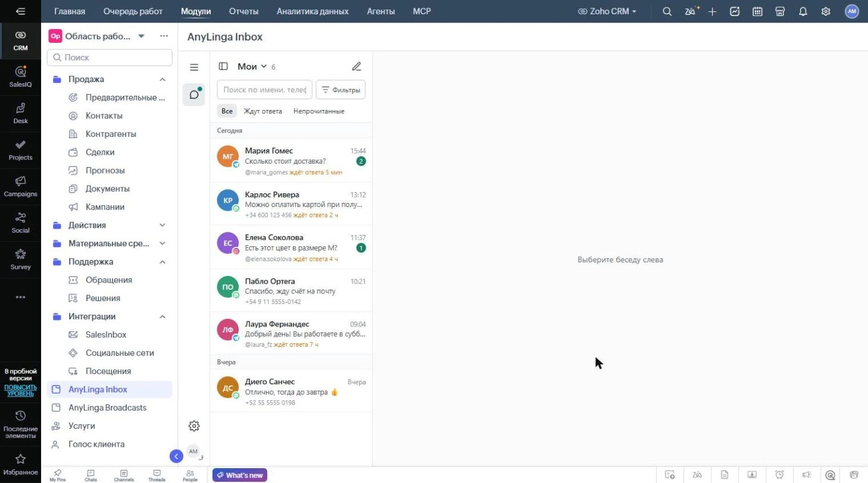Open the Агенты tab

[381, 11]
